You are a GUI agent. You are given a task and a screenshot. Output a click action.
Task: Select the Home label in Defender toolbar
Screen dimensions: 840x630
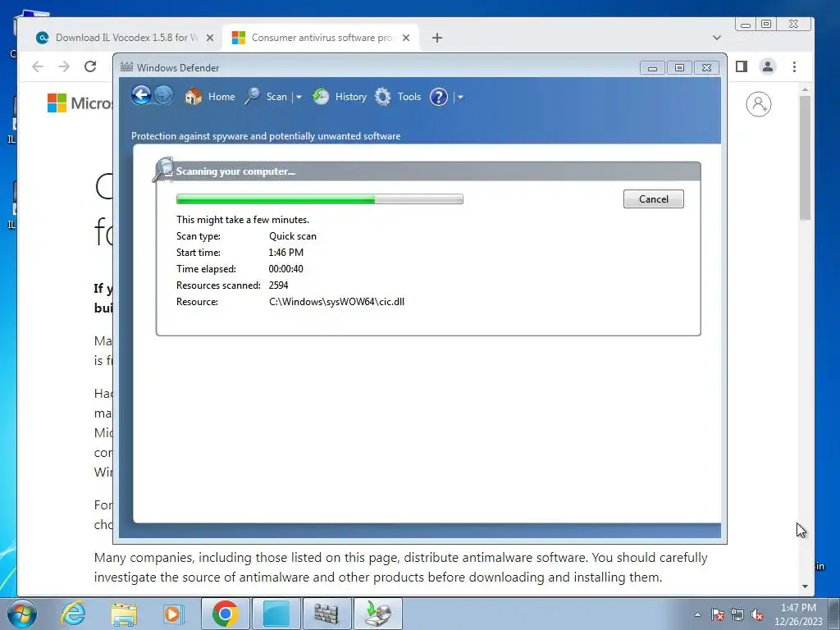pyautogui.click(x=221, y=97)
